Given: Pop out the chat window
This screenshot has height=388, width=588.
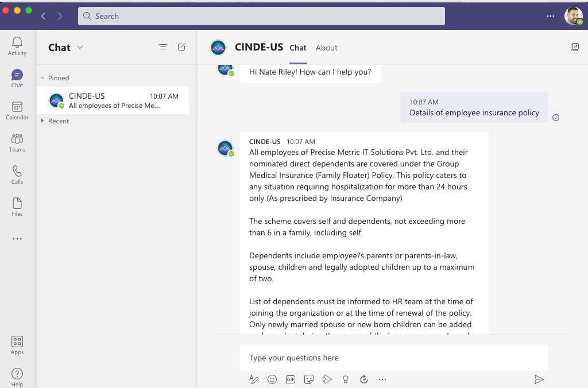Looking at the screenshot, I should click(x=574, y=47).
